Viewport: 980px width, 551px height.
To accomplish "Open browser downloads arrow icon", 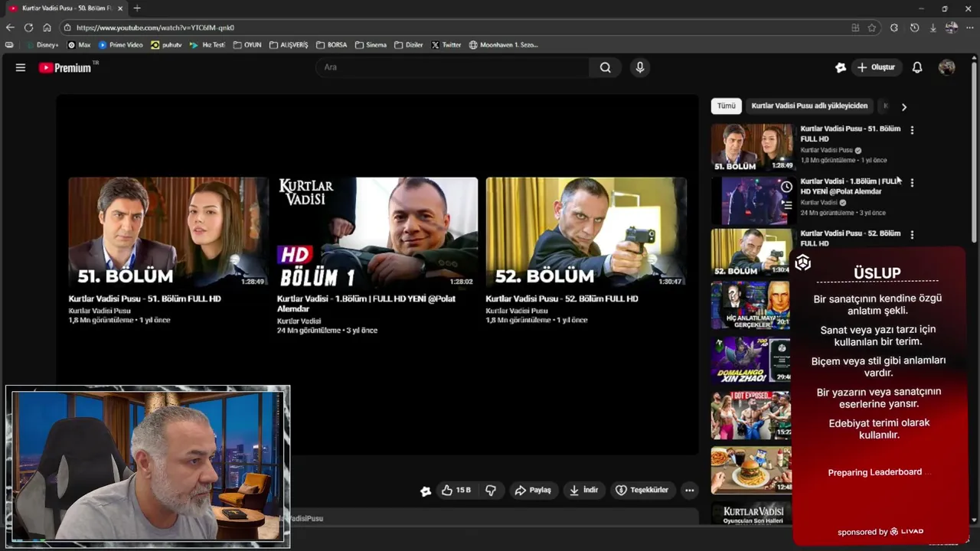I will [x=933, y=28].
